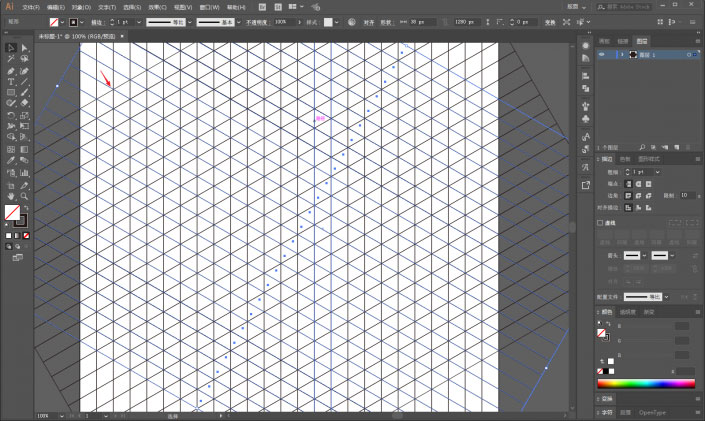Select the Eyedropper tool

point(11,161)
